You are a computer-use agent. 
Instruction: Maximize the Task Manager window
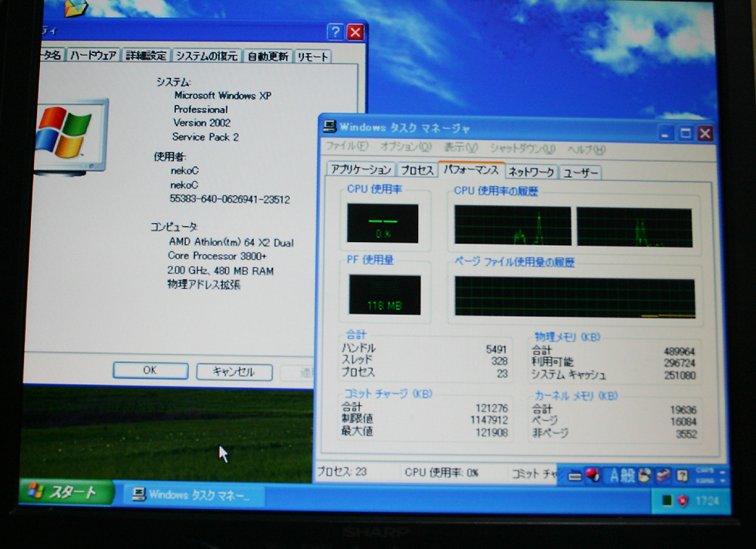tap(685, 133)
